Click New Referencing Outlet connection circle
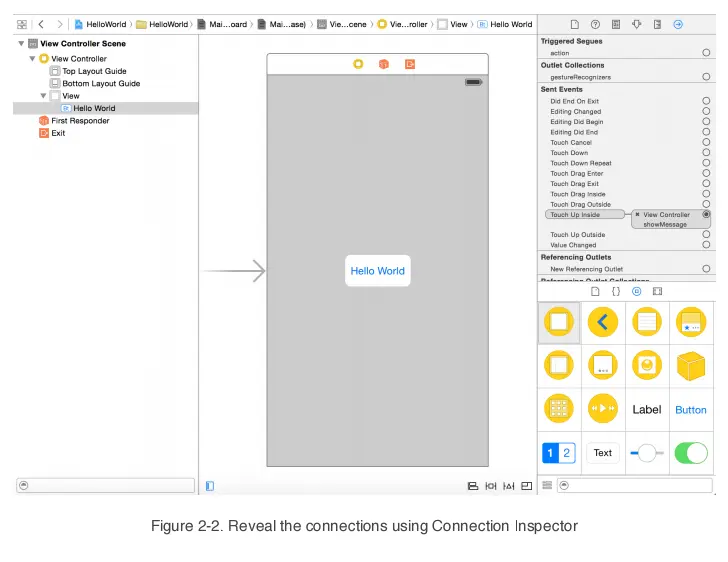 tap(706, 268)
